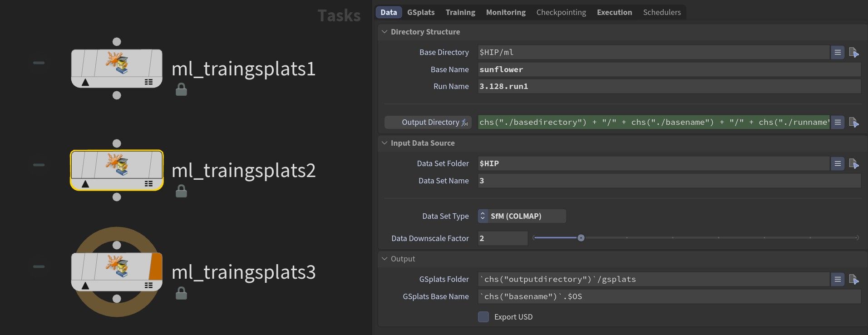Open the GSplats Folder chooser menu icon
Screen dimensions: 868x335
[x=838, y=279]
